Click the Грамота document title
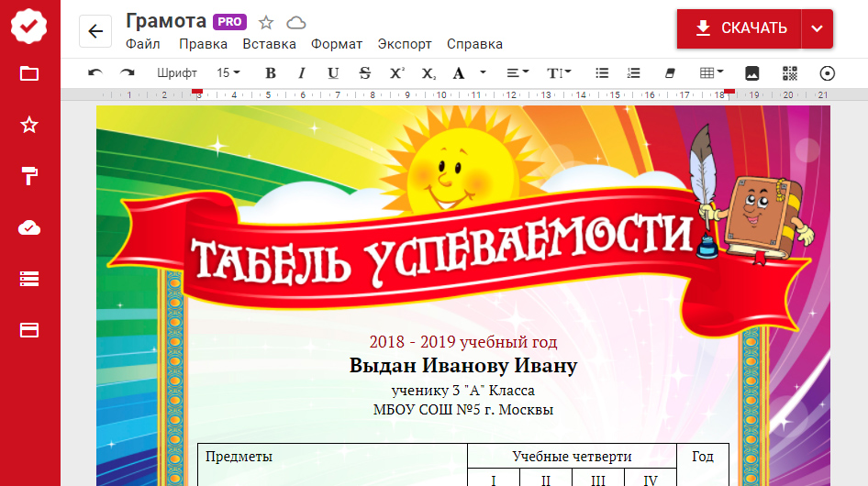 166,21
